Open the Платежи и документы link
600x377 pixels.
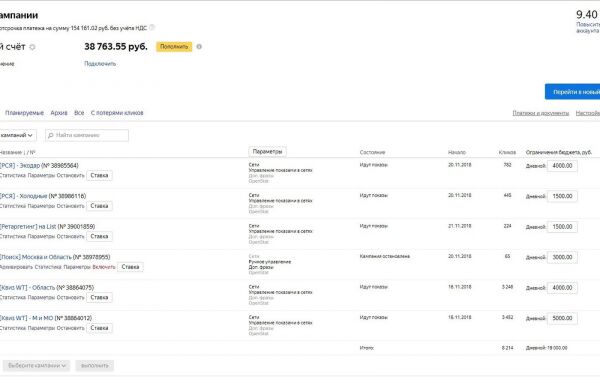[x=541, y=113]
